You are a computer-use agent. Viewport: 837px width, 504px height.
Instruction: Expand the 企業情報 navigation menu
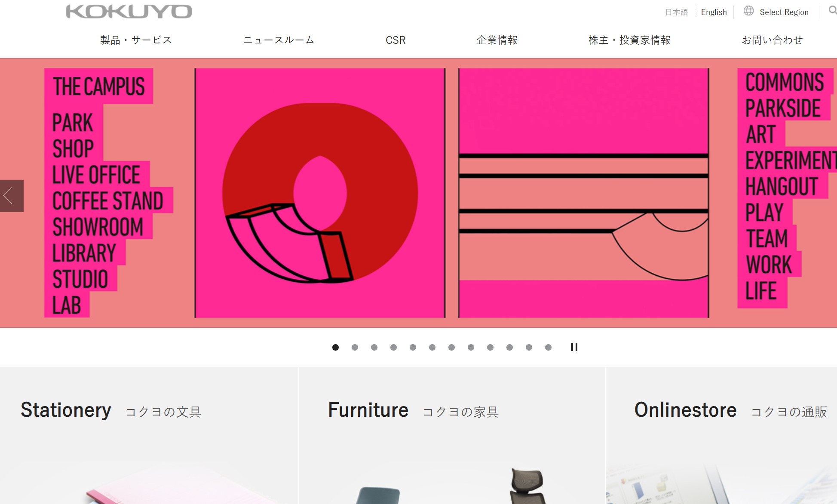click(497, 40)
